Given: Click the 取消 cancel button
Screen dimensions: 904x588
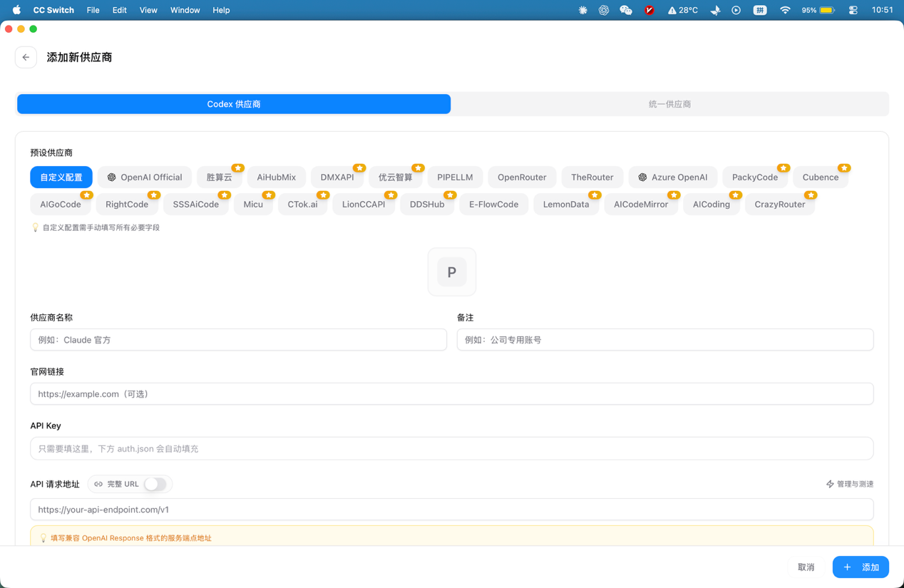Looking at the screenshot, I should point(806,567).
